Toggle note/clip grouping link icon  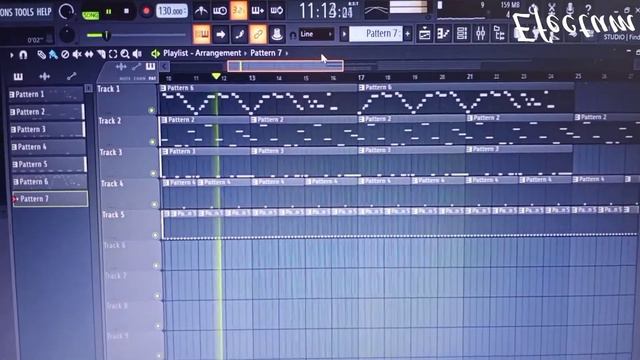coord(258,34)
